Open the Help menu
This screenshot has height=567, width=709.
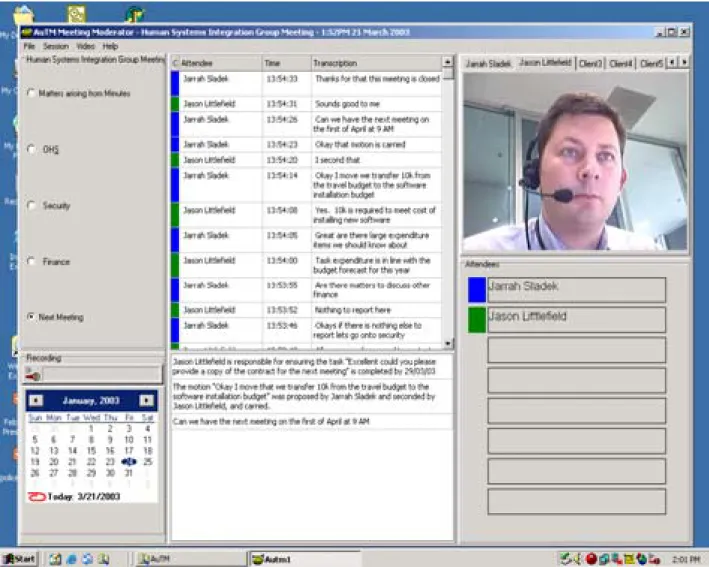pyautogui.click(x=110, y=46)
